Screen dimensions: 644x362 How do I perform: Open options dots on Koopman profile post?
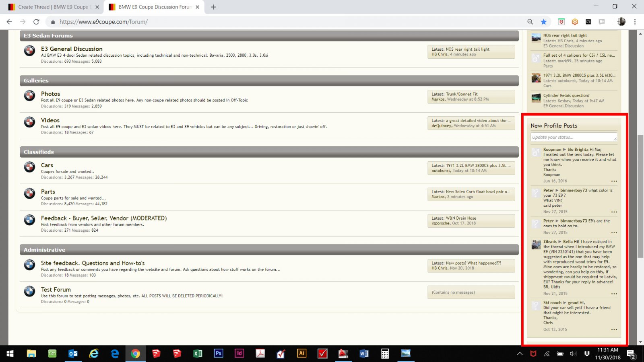(x=614, y=181)
